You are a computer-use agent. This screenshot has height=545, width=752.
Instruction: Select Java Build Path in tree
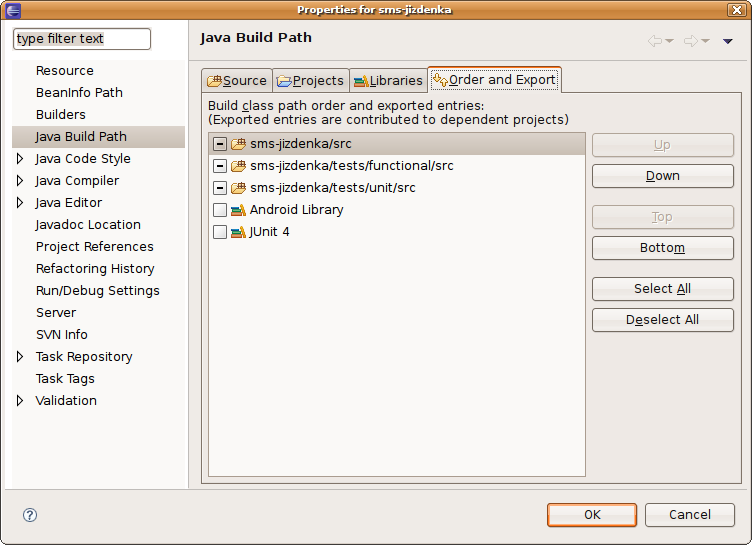coord(81,137)
